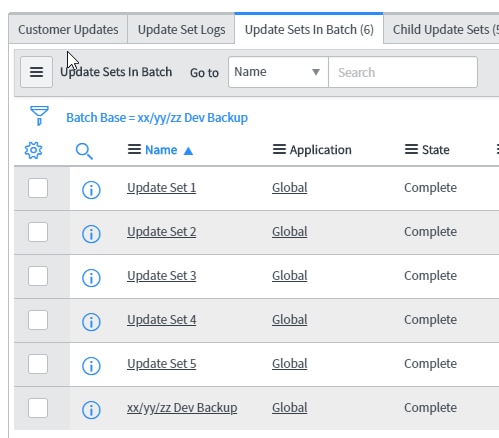Image resolution: width=499 pixels, height=438 pixels.
Task: Open Update Set 3 record link
Action: [x=162, y=276]
